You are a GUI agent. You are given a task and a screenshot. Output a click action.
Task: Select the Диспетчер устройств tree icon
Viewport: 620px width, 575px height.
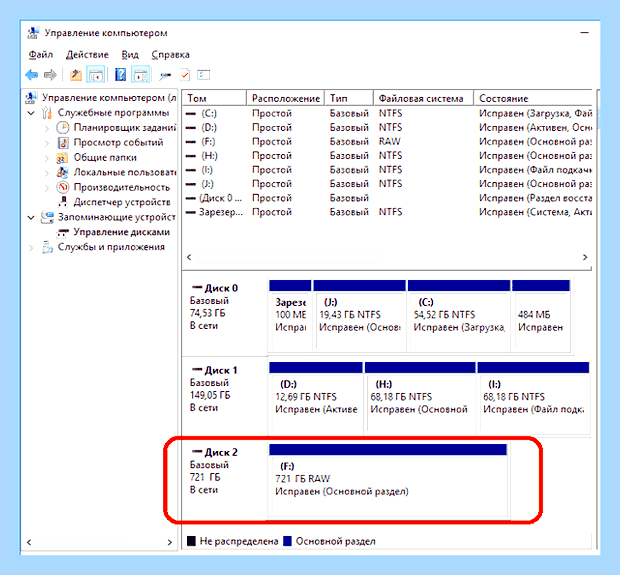click(x=62, y=202)
